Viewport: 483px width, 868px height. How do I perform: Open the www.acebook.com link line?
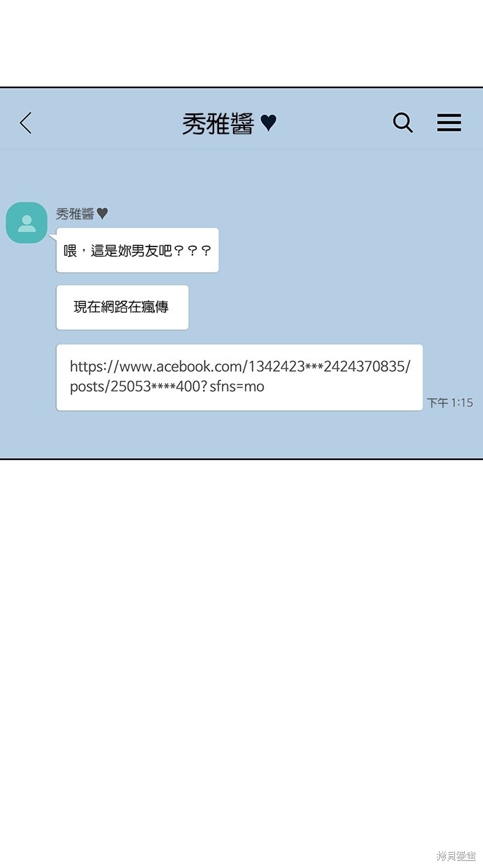click(x=240, y=366)
